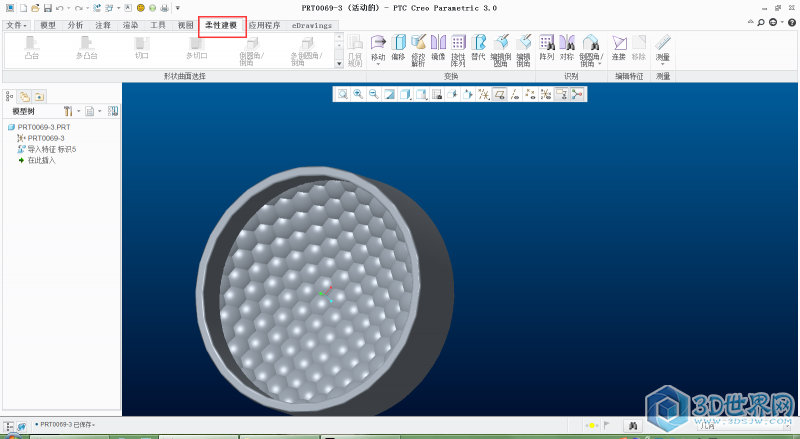Screen dimensions: 800x439
Task: Click the 替代 (Substitute) tool
Action: point(478,48)
